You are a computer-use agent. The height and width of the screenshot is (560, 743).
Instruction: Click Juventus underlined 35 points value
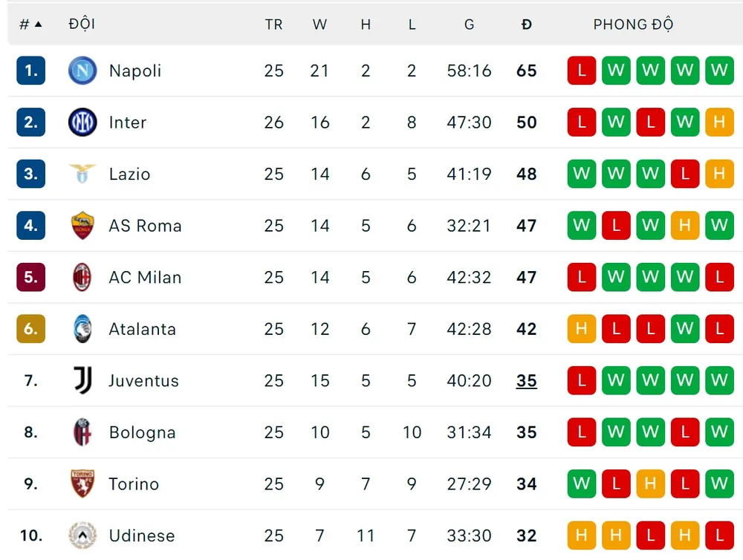(x=527, y=381)
